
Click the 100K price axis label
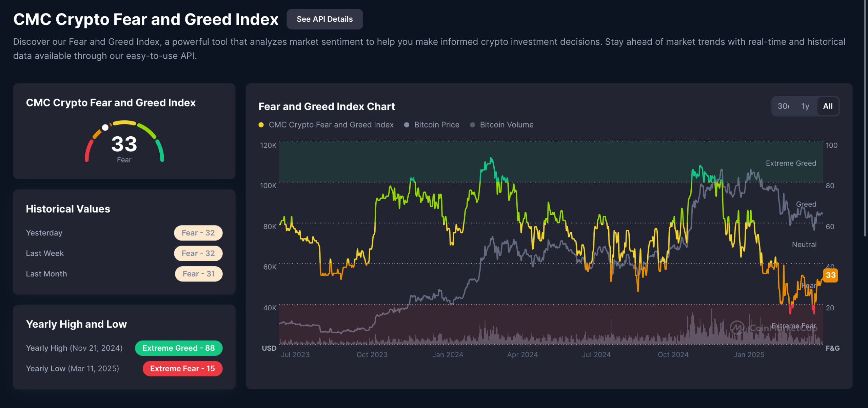pos(268,186)
